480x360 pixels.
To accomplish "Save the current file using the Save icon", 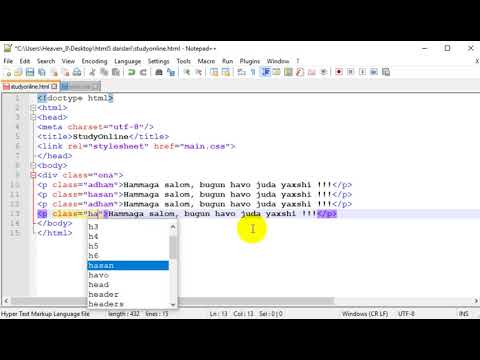I will click(30, 72).
